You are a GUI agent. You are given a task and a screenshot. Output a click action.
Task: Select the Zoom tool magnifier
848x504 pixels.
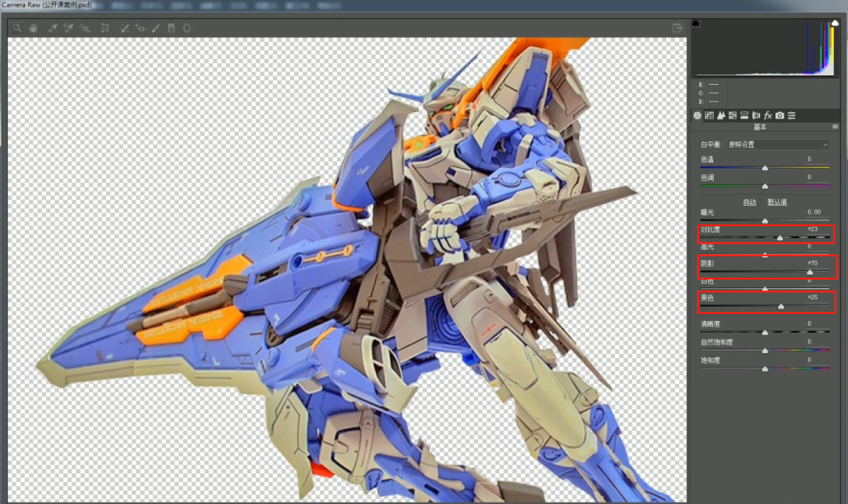click(x=17, y=28)
